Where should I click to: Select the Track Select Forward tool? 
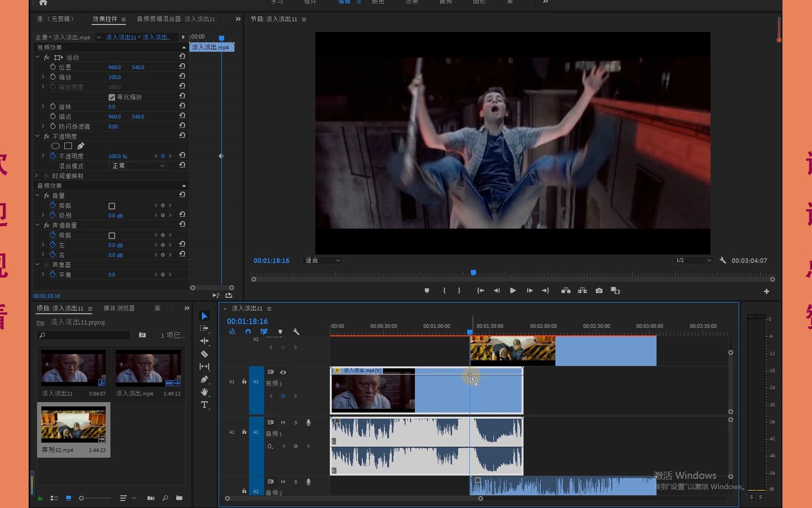coord(204,328)
